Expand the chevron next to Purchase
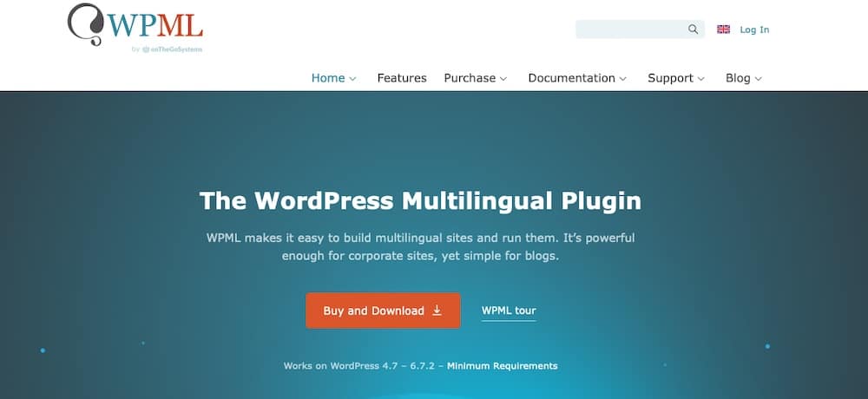This screenshot has width=868, height=399. click(503, 79)
